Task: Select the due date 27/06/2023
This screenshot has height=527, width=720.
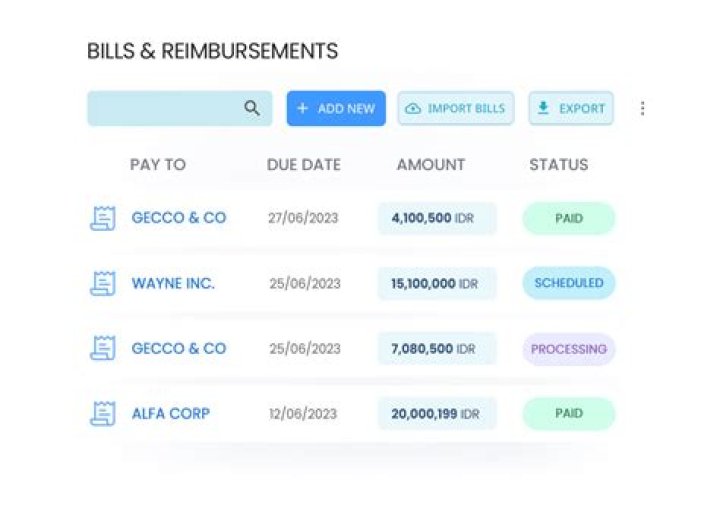Action: (x=303, y=218)
